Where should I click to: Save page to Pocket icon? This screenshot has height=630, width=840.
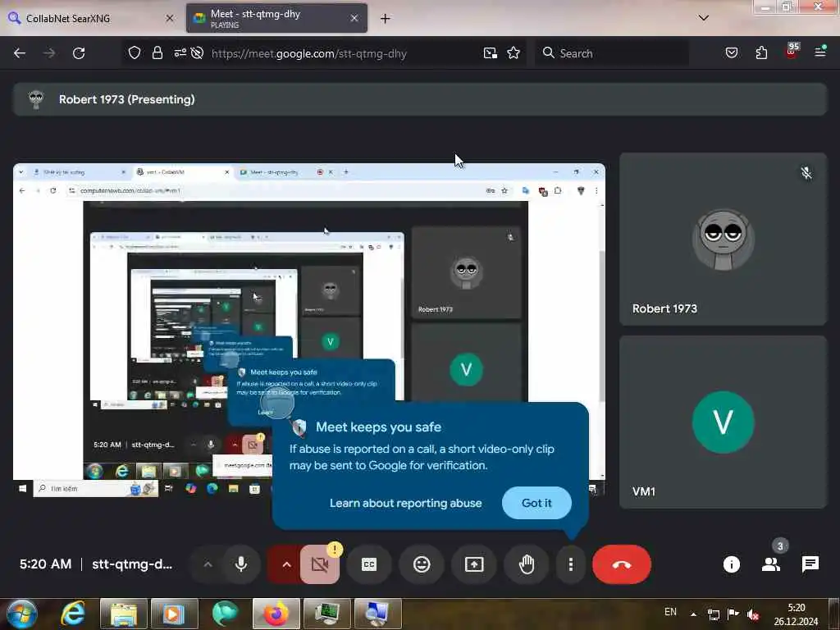732,52
